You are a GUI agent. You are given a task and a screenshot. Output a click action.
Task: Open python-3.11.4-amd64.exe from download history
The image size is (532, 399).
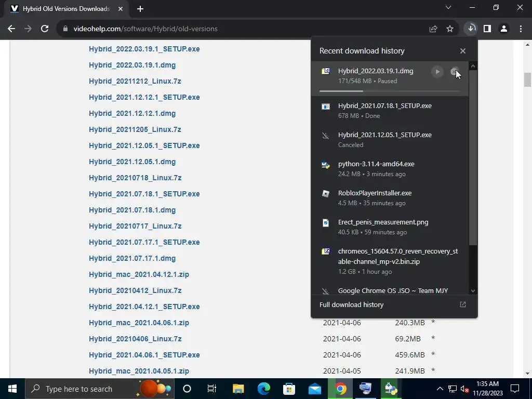390,169
